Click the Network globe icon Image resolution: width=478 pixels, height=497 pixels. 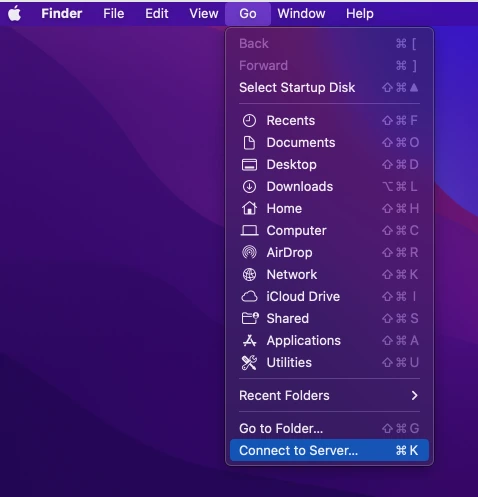pos(249,274)
